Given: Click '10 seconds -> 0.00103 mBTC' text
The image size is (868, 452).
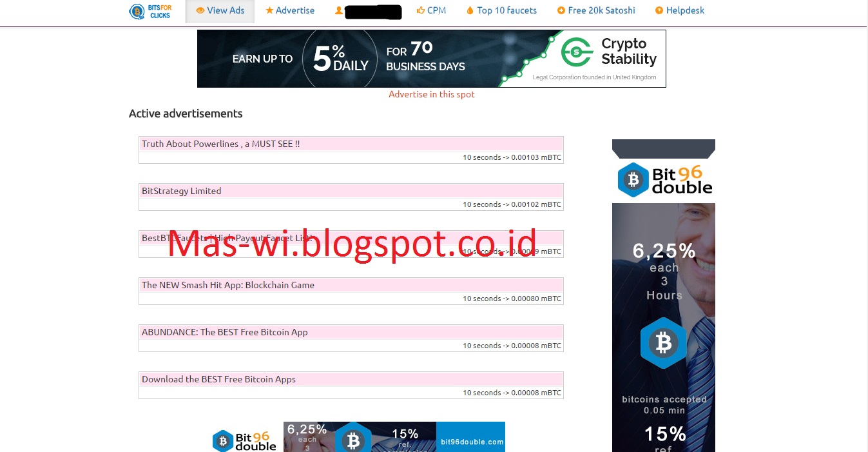Looking at the screenshot, I should (512, 157).
